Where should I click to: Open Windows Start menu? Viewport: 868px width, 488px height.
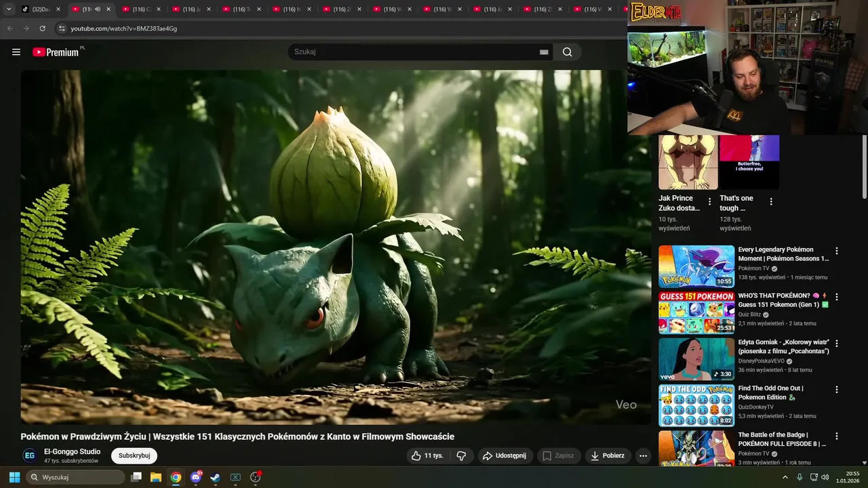[x=14, y=477]
